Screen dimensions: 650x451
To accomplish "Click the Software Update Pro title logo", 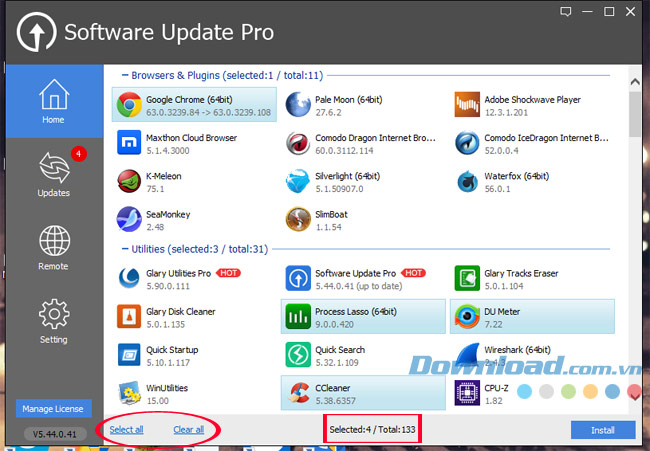I will [36, 32].
